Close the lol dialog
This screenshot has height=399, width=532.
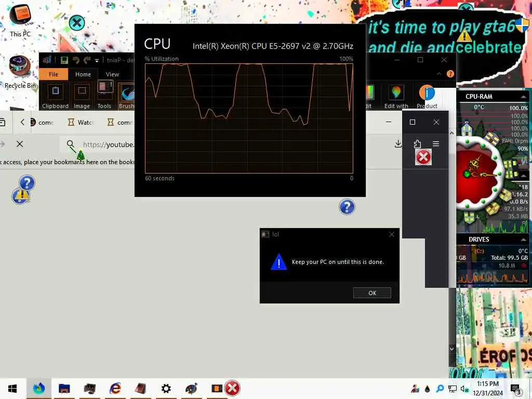click(x=392, y=234)
